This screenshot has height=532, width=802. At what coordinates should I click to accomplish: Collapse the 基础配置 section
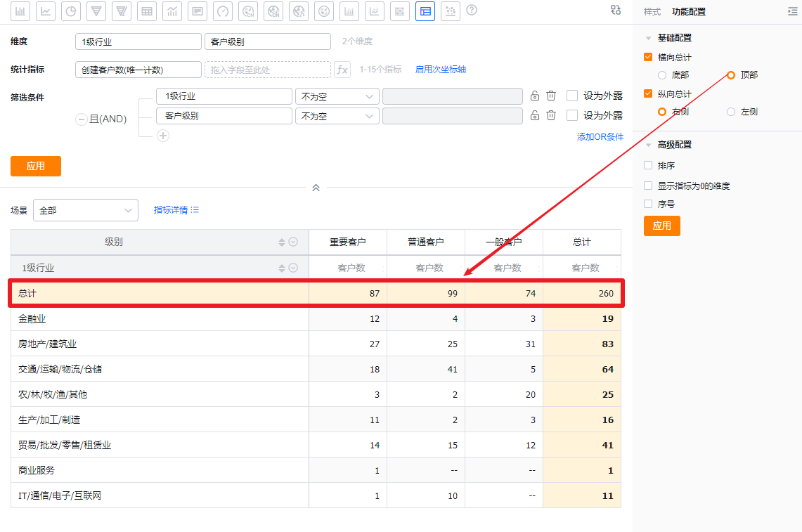pyautogui.click(x=648, y=38)
